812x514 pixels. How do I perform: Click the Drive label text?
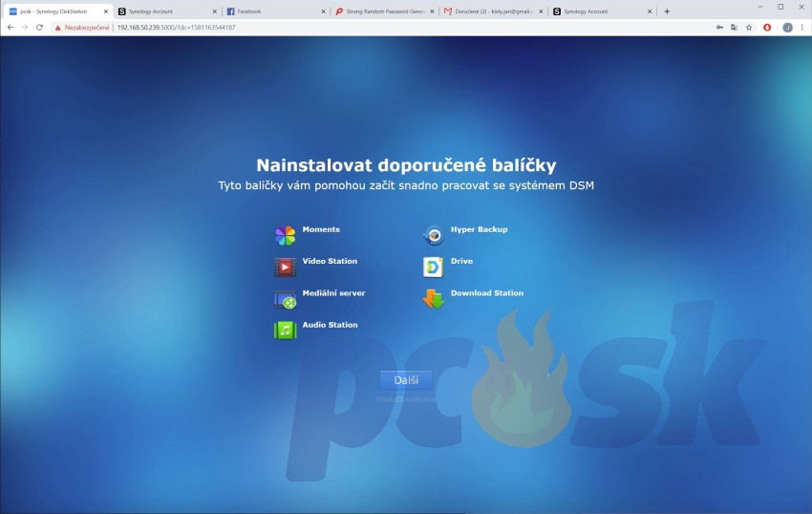click(461, 261)
